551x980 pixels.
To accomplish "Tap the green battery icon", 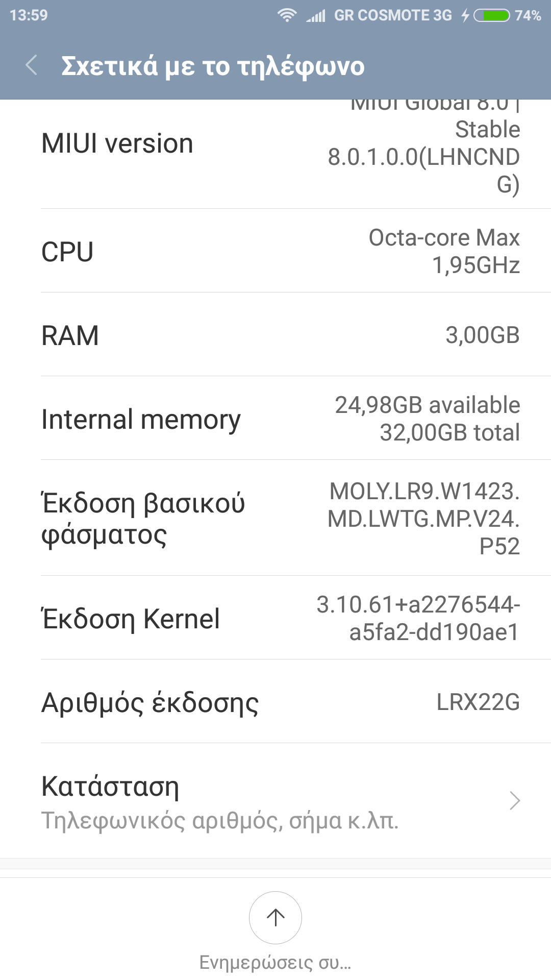I will (491, 15).
